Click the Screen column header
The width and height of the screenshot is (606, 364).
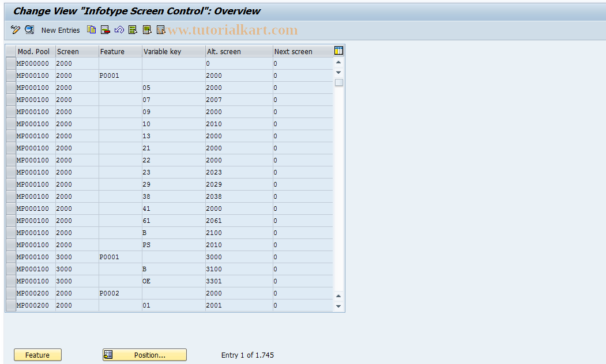(77, 51)
